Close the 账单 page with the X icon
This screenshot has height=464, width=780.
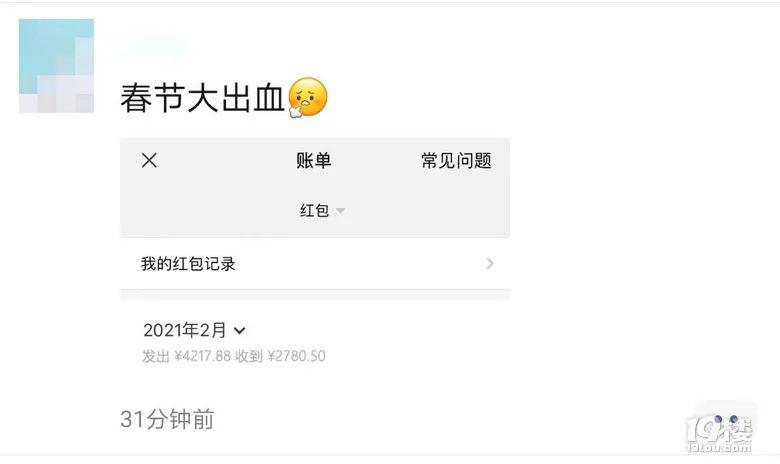pos(149,161)
